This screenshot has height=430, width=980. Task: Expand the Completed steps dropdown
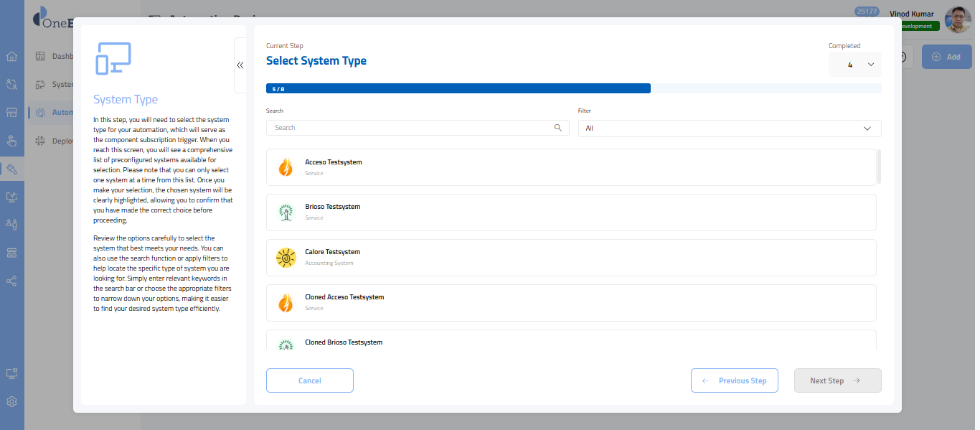(854, 65)
